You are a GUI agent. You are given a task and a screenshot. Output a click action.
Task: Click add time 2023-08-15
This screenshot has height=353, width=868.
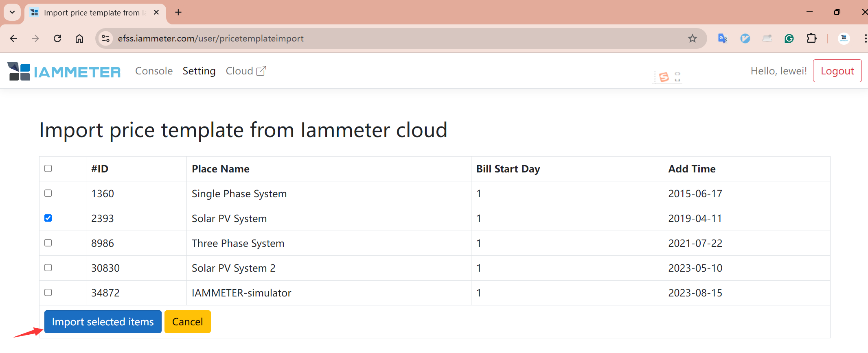tap(695, 293)
